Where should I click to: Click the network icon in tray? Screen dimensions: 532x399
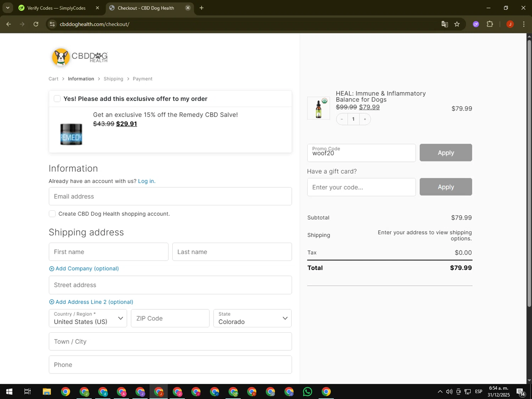point(467,392)
